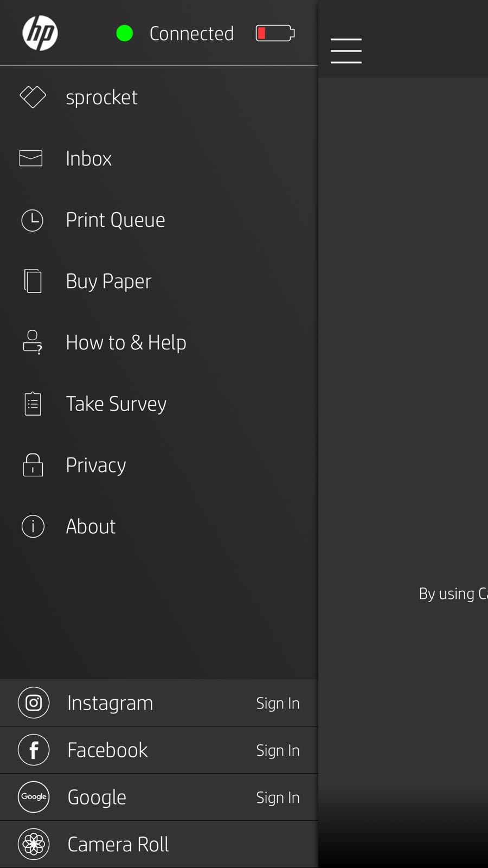Tap the Instagram logo icon
Screen dimensions: 488x868
click(x=34, y=703)
